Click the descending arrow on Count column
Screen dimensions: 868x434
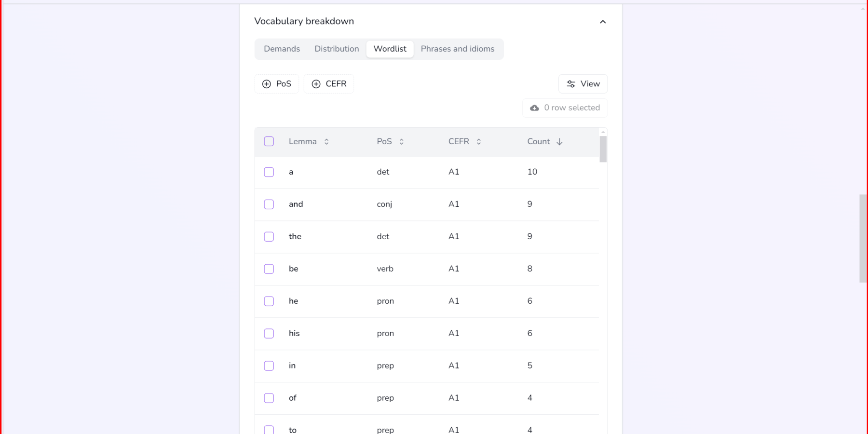559,141
